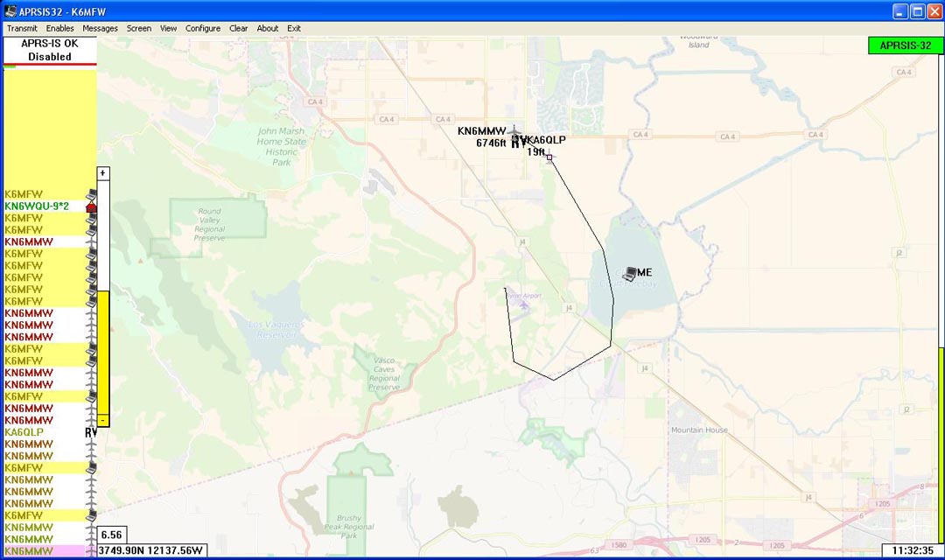Expand the Messages menu
The height and width of the screenshot is (560, 945).
tap(100, 28)
